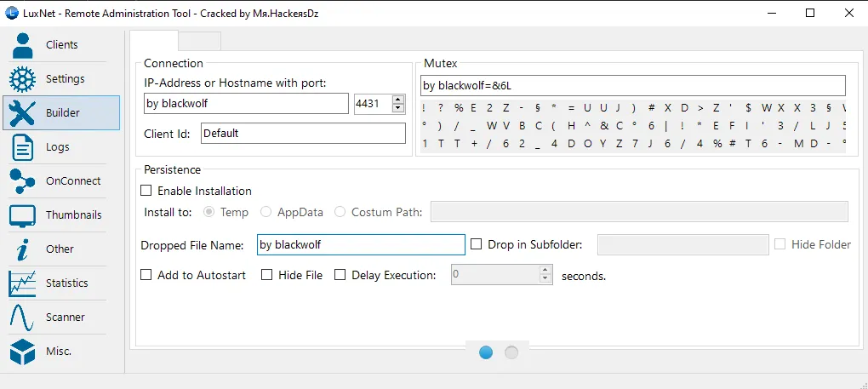Click the Dropped File Name field

click(361, 244)
